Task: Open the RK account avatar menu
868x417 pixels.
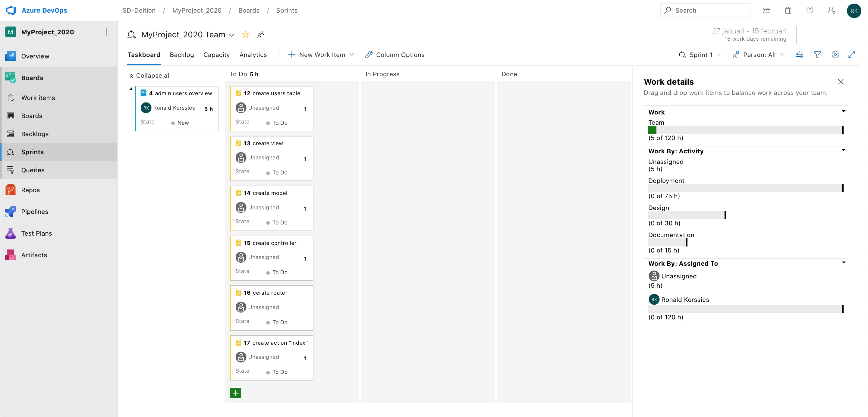Action: pyautogui.click(x=854, y=11)
